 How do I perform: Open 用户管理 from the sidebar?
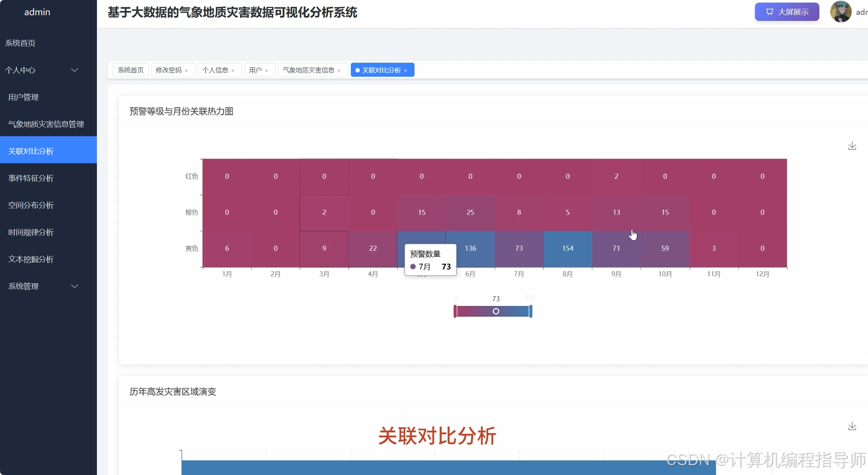[x=23, y=97]
